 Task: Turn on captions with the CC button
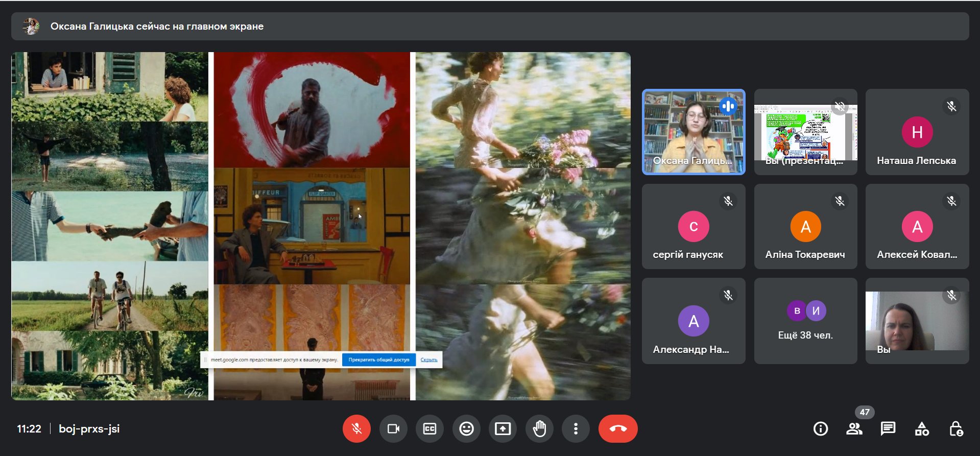pyautogui.click(x=429, y=428)
